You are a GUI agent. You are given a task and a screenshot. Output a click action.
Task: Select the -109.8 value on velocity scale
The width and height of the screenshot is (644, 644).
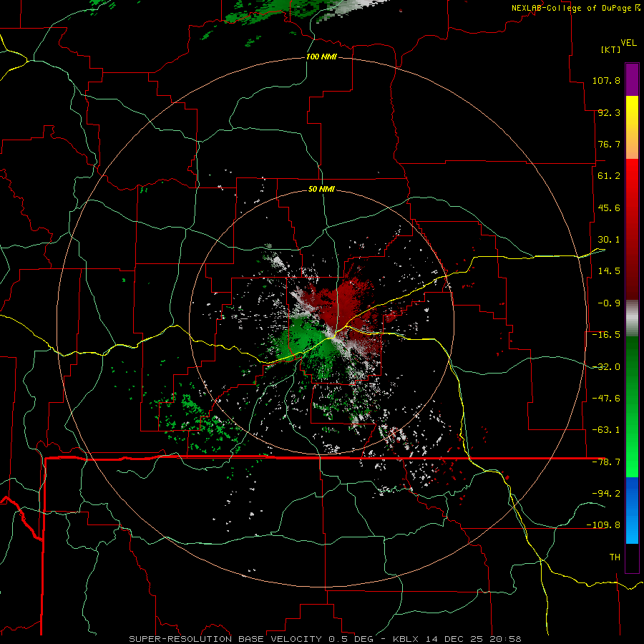(x=603, y=525)
